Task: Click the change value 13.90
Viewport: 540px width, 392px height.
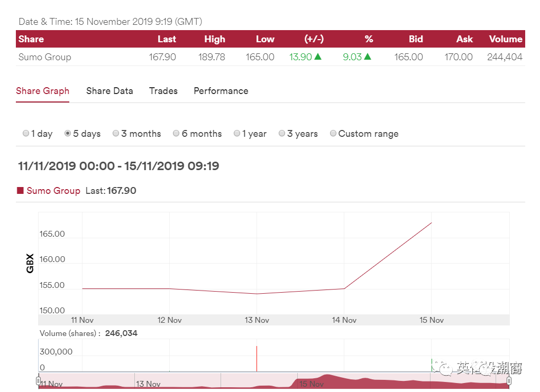Action: click(x=300, y=57)
